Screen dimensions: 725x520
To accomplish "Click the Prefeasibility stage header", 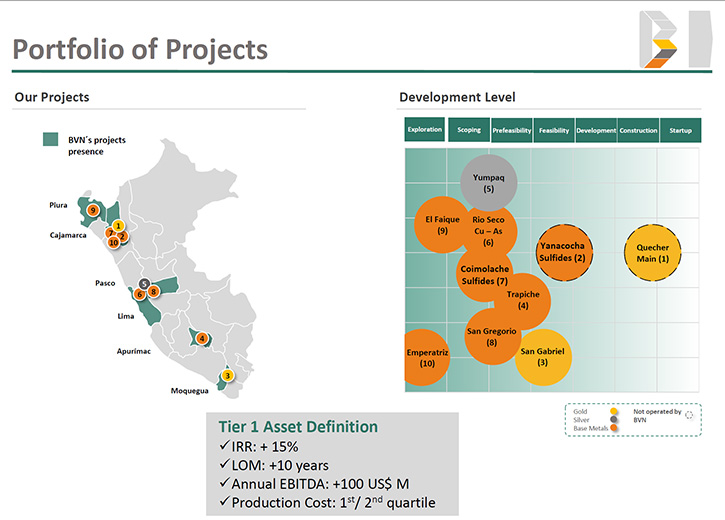I will point(512,130).
